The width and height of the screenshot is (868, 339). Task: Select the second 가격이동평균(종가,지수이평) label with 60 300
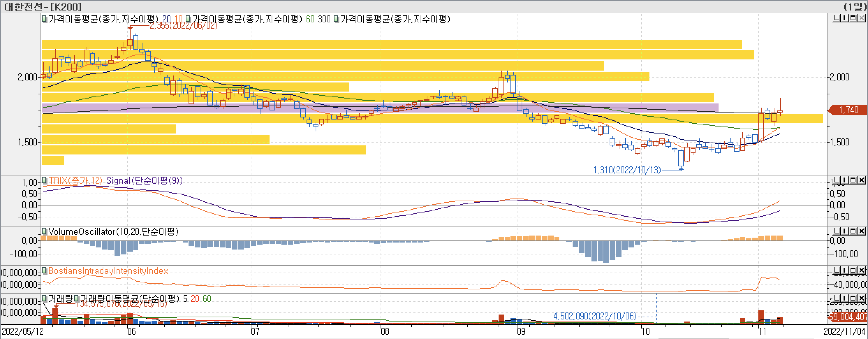tap(247, 19)
